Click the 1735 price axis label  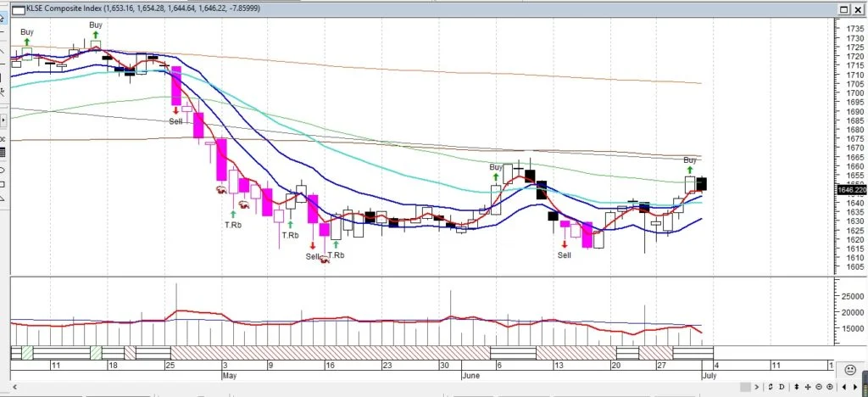coord(854,29)
